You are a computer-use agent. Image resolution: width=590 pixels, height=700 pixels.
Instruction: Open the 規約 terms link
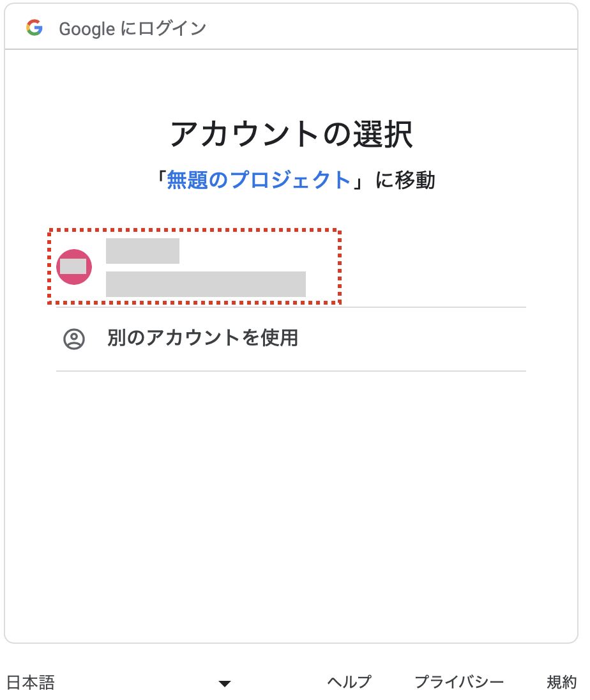click(562, 682)
